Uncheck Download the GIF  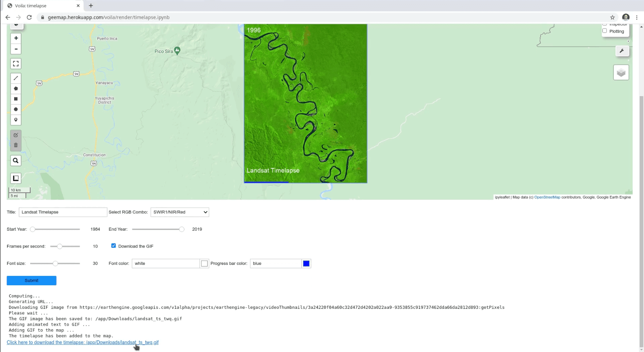pos(113,246)
